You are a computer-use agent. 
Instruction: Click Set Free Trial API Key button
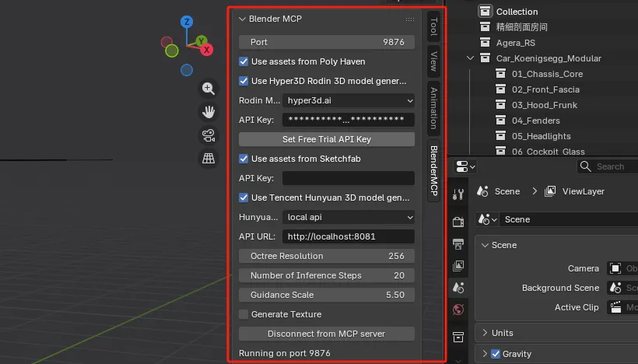(x=327, y=139)
